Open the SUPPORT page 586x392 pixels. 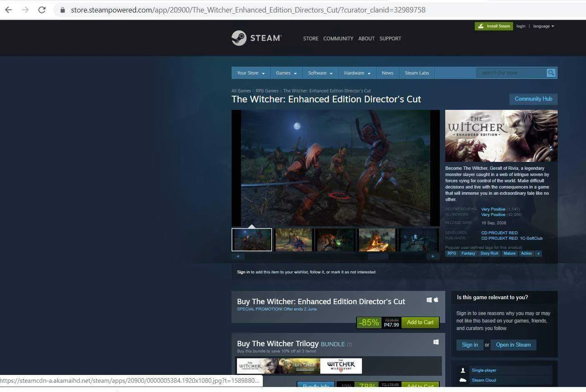pos(390,39)
